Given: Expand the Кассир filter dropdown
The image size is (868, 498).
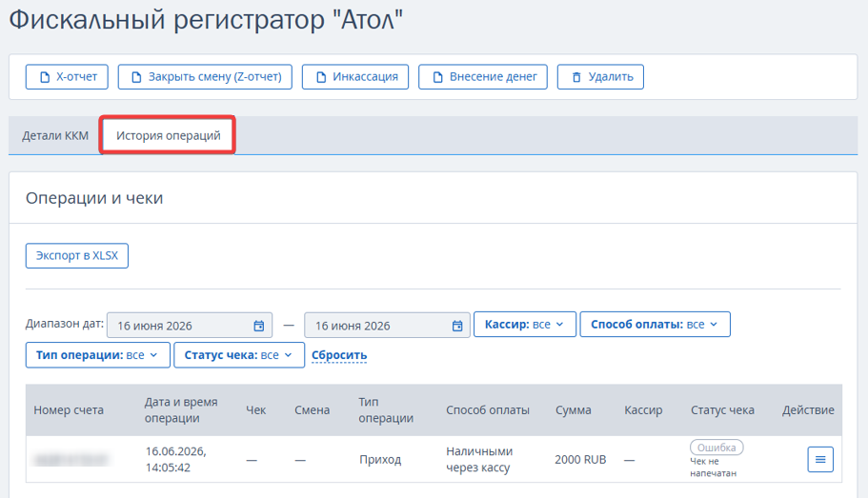Looking at the screenshot, I should [x=525, y=325].
